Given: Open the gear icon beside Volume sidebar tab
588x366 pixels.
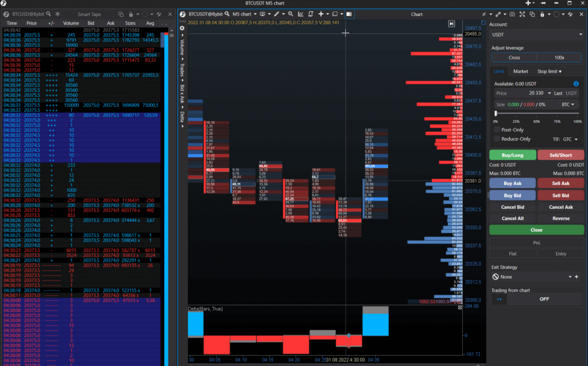Looking at the screenshot, I should 182,29.
